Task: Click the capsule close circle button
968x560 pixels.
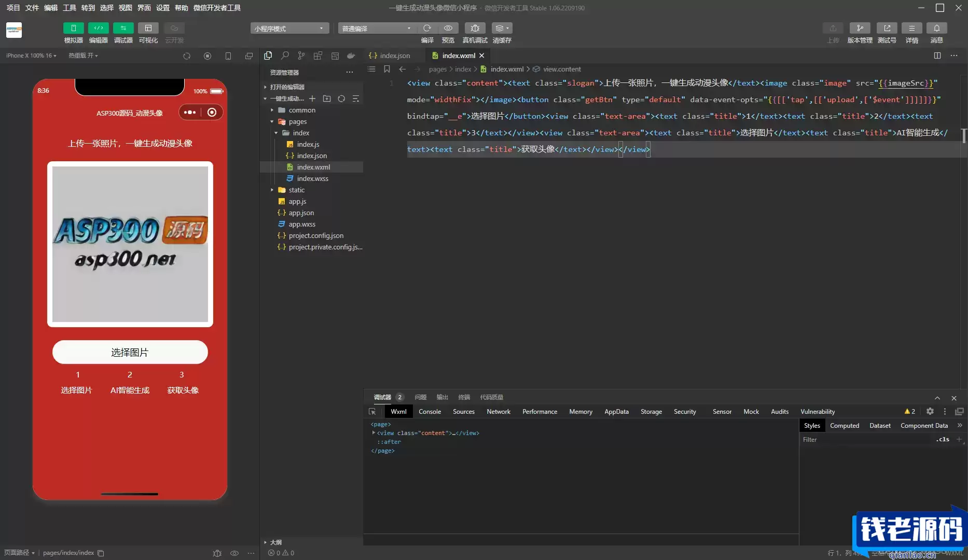Action: 212,113
